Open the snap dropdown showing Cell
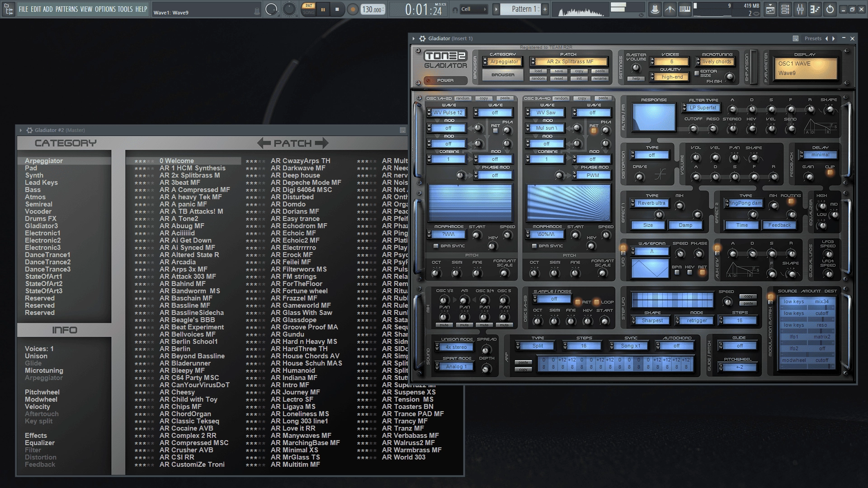The image size is (868, 488). tap(474, 9)
